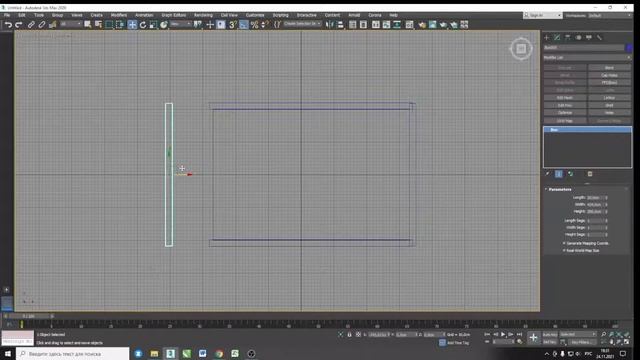
Task: Click the Select and Place icon
Action: pos(164,25)
